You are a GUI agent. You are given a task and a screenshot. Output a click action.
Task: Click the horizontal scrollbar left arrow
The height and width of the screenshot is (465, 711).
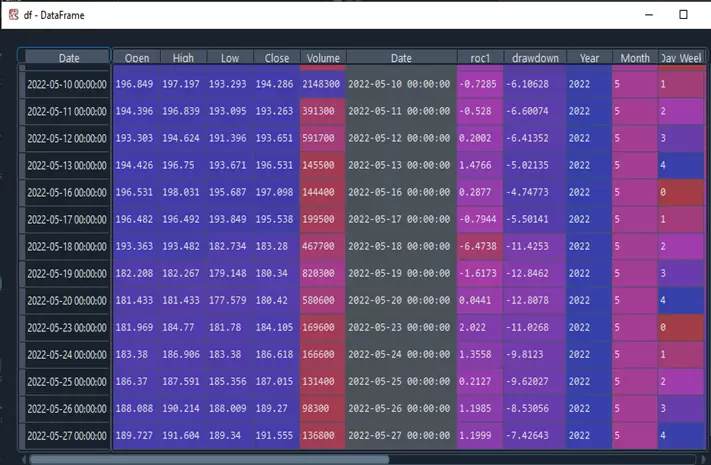coord(24,459)
